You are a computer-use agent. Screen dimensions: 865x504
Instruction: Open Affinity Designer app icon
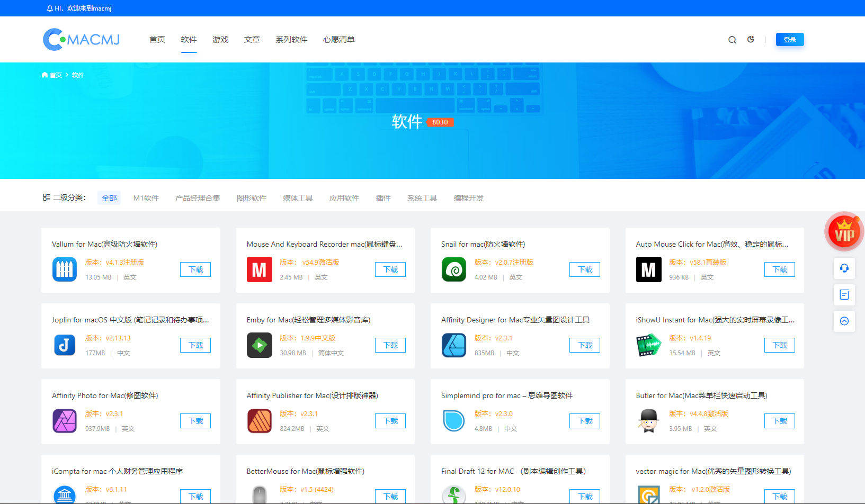[x=454, y=345]
